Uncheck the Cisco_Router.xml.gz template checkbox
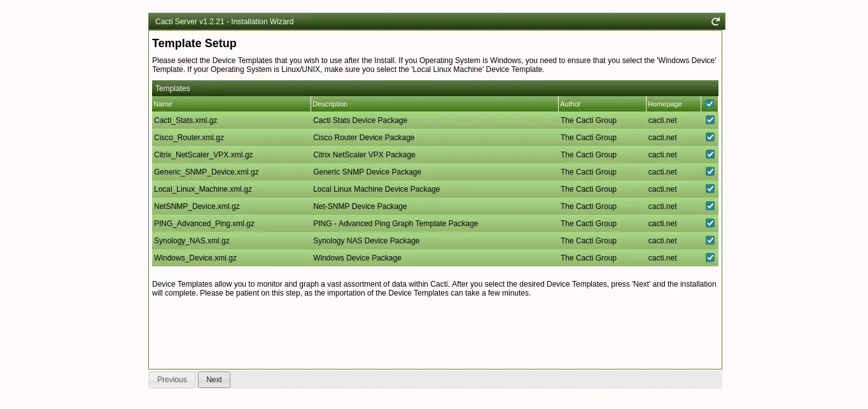868x409 pixels. click(x=710, y=137)
